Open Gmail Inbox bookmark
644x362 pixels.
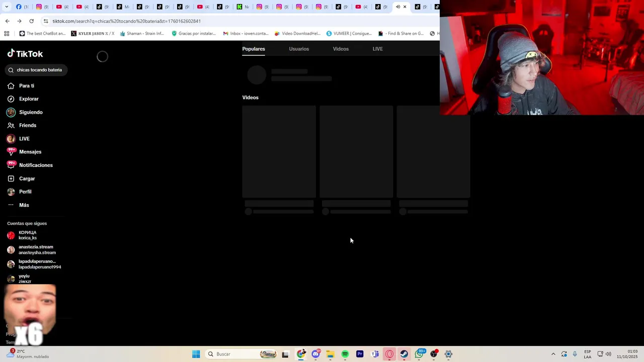246,34
